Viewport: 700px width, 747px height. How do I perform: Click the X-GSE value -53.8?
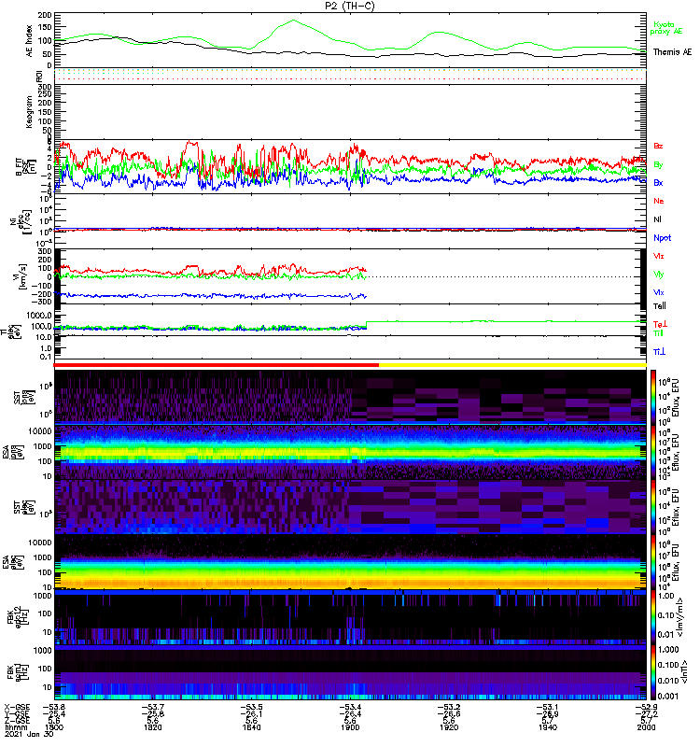(x=54, y=708)
